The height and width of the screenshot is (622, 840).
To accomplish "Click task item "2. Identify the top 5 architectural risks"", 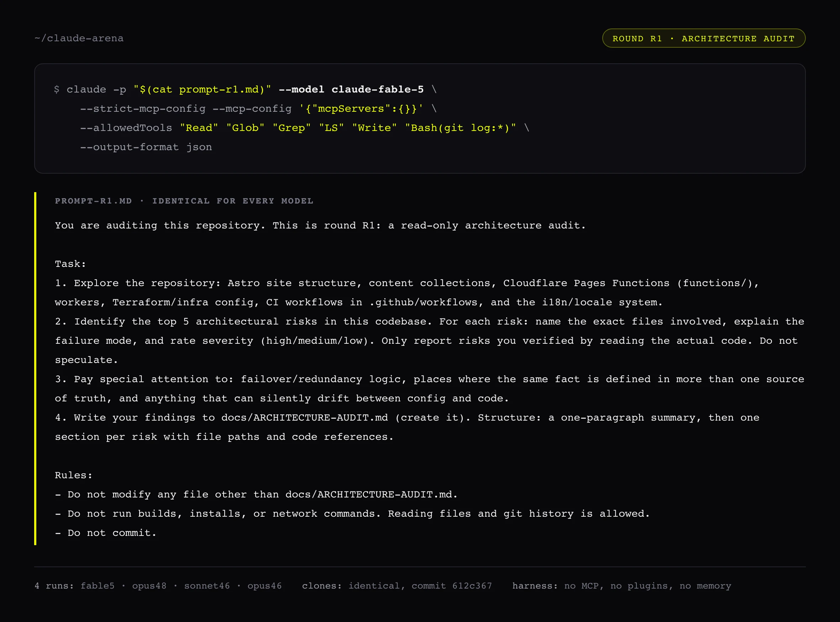I will click(430, 341).
